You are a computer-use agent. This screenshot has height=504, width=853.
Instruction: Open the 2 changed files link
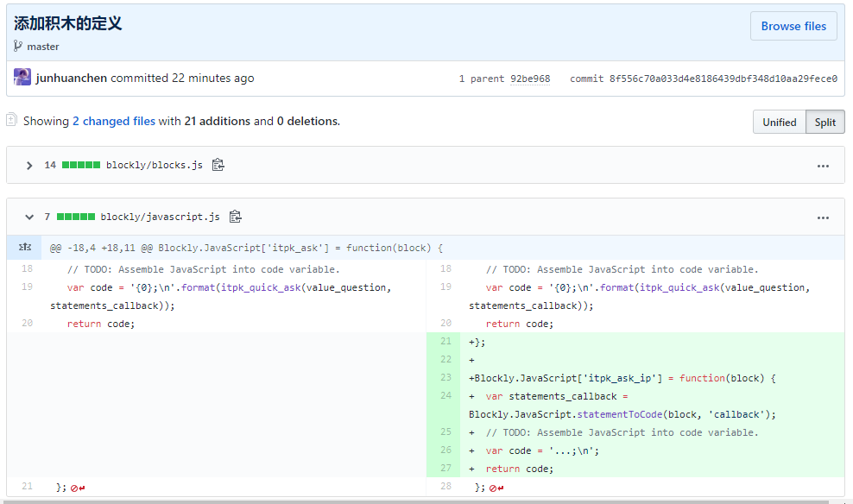point(114,121)
